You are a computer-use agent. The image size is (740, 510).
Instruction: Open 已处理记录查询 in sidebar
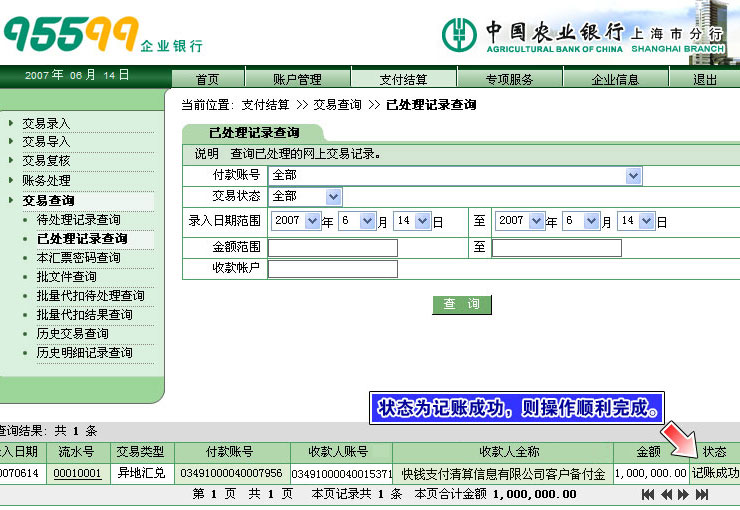pos(82,238)
